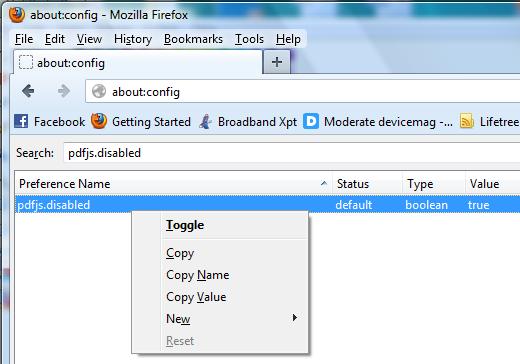Expand the New submenu arrow
520x364 pixels.
point(294,317)
